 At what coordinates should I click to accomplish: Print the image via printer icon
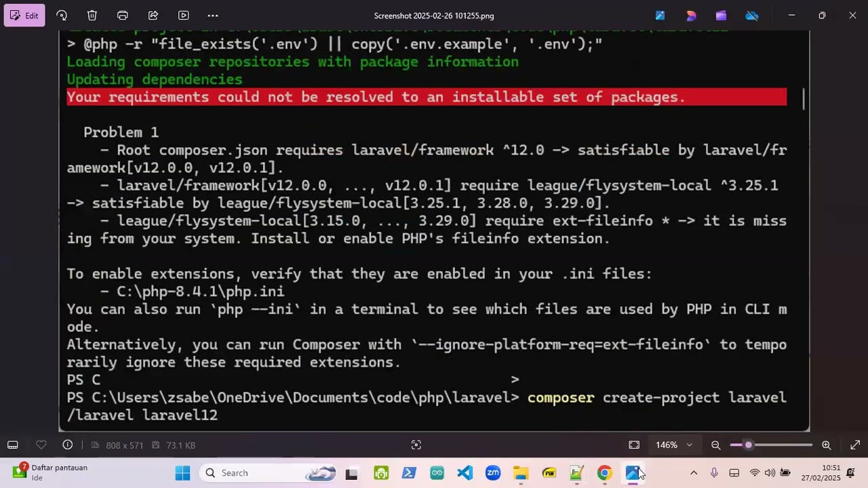(x=123, y=16)
